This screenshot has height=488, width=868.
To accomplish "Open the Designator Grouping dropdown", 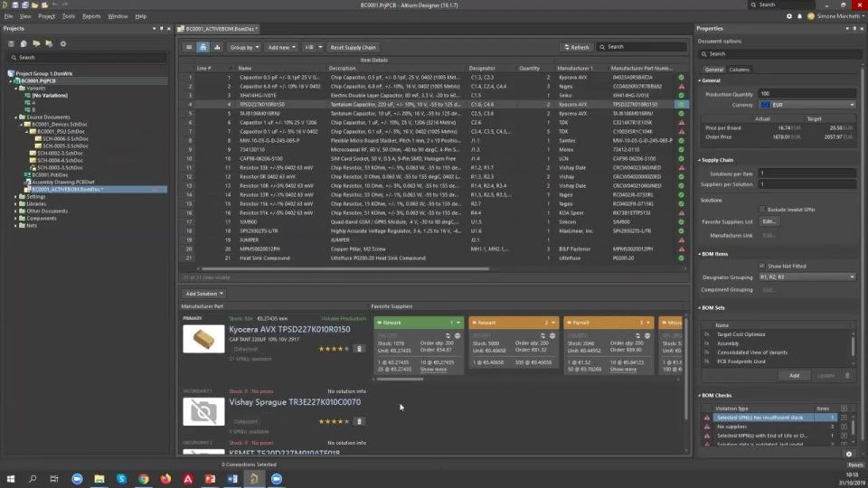I will (807, 277).
